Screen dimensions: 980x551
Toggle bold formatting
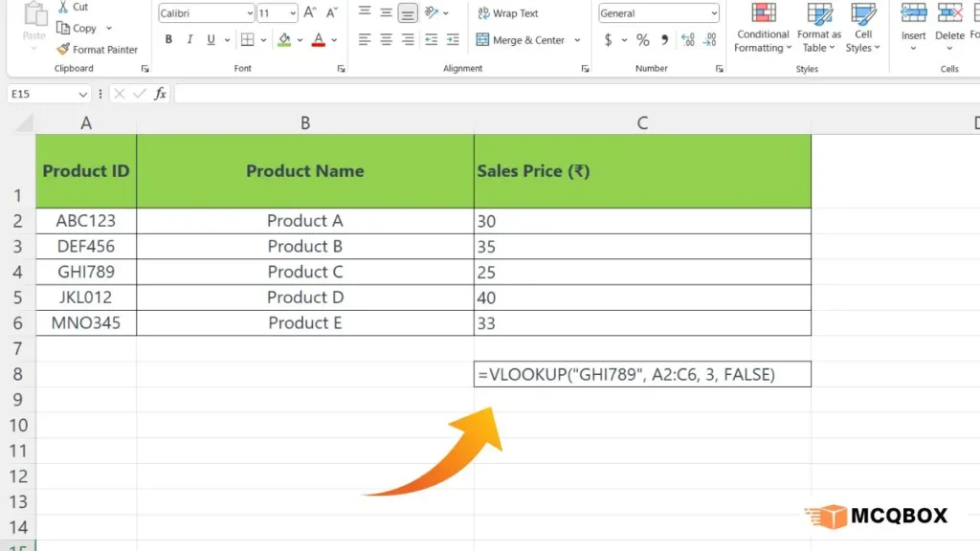168,38
